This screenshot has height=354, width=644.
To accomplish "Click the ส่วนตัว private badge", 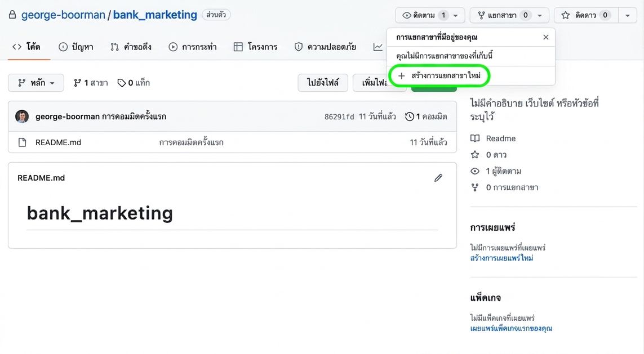I will (216, 15).
